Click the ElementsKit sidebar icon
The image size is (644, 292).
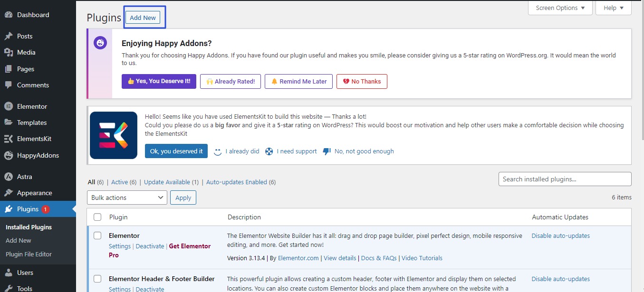coord(8,139)
